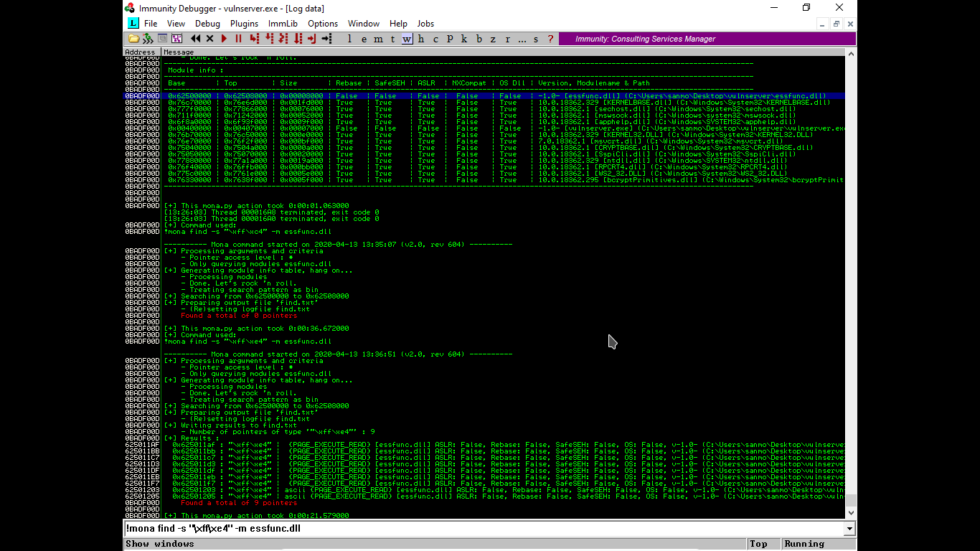Viewport: 980px width, 551px height.
Task: Click the log vertical scrollbar thumb
Action: pos(851,500)
